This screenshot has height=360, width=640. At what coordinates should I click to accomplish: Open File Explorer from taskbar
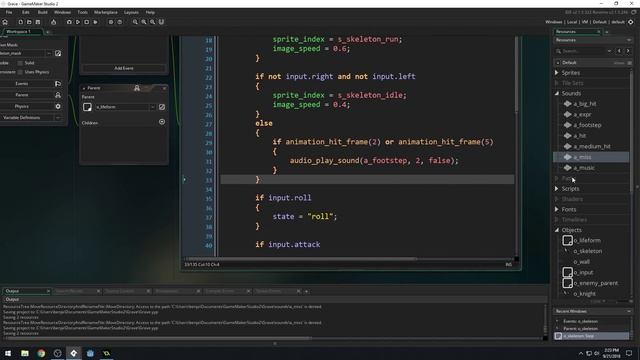[x=25, y=353]
